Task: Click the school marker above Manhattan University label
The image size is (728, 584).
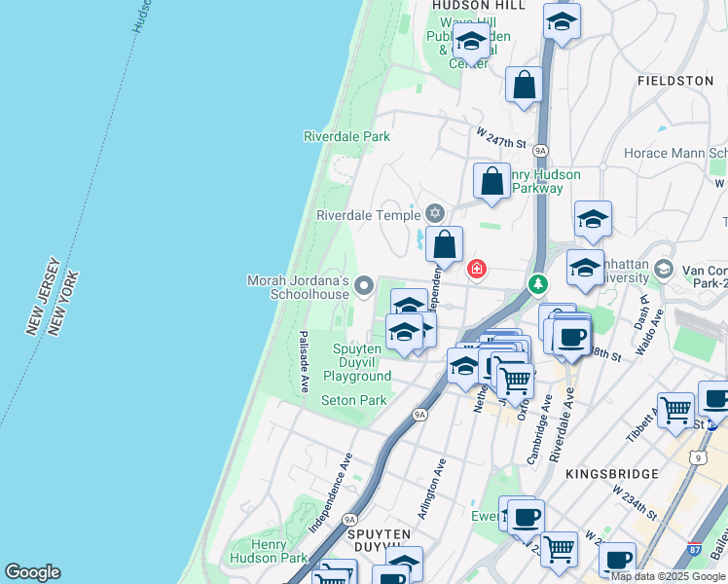Action: pos(593,220)
